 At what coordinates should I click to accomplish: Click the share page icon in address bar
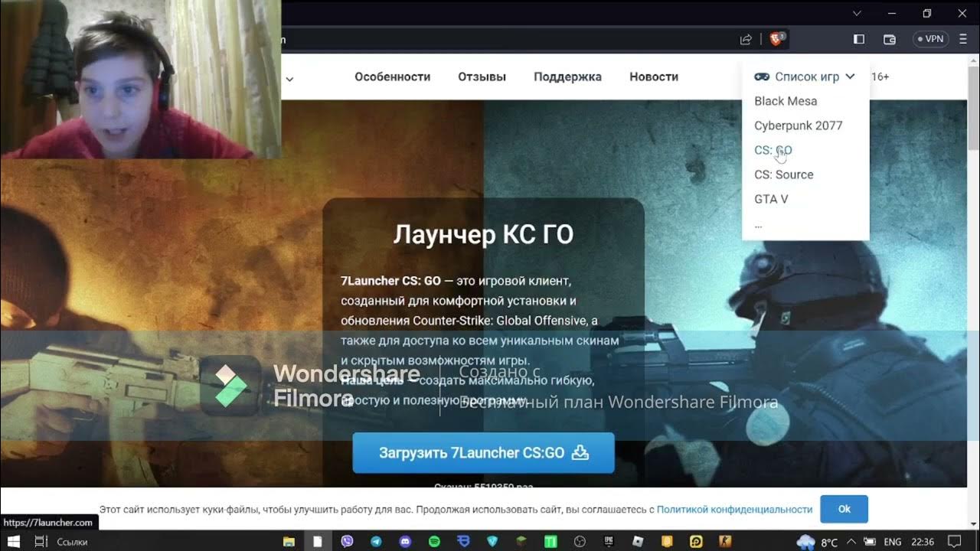click(746, 39)
